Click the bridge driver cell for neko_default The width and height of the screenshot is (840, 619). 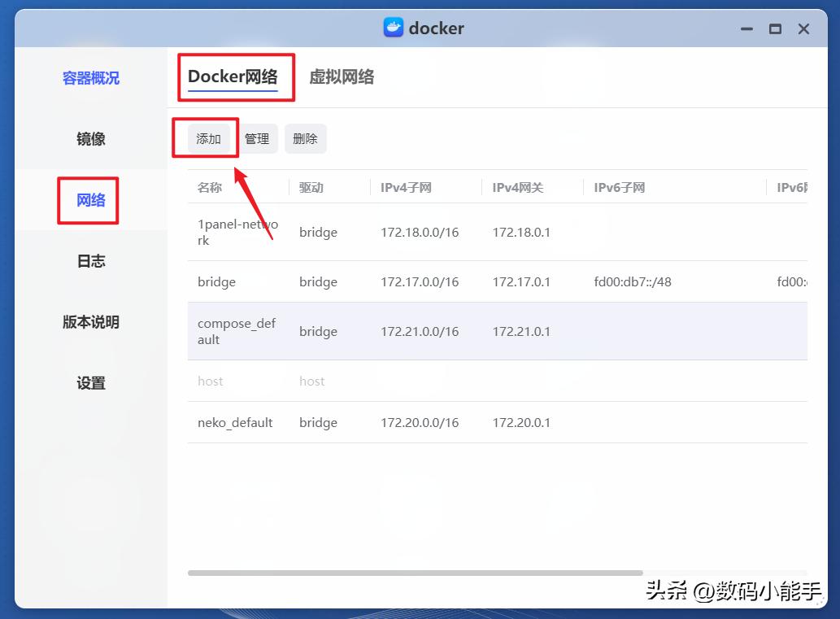(318, 423)
